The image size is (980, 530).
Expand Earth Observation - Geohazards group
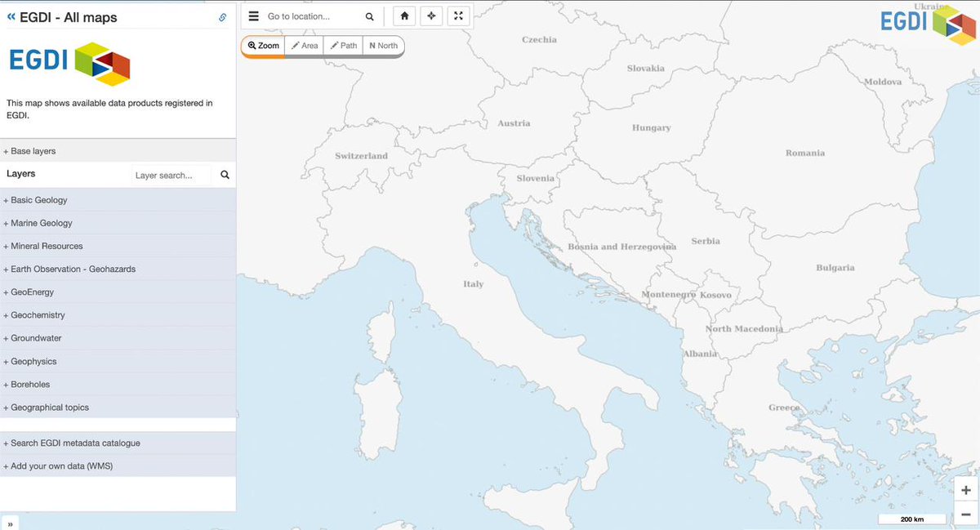(x=118, y=269)
